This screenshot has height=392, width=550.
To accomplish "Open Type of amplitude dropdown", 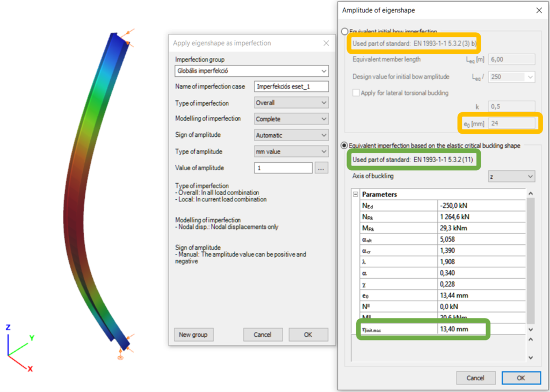I will [x=291, y=151].
